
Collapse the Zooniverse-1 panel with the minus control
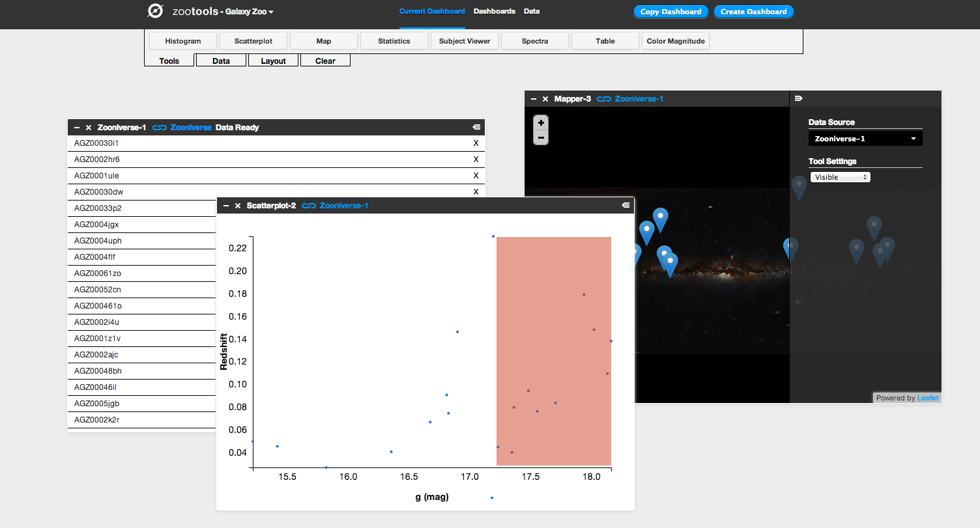click(x=78, y=128)
